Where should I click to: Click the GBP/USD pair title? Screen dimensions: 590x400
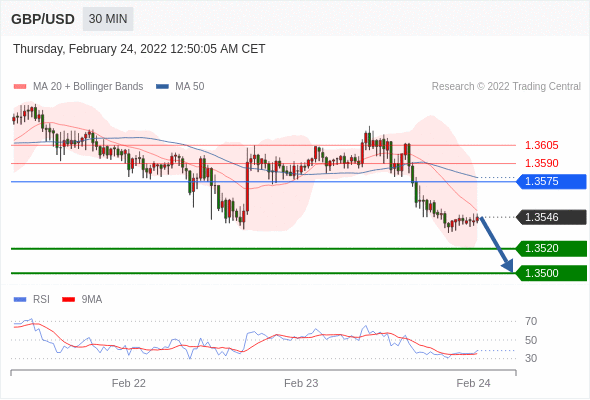point(43,19)
